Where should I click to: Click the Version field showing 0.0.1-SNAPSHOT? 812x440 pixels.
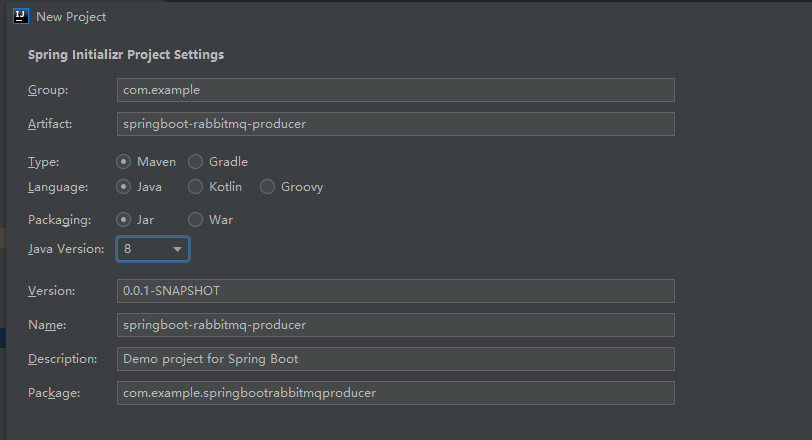(396, 291)
